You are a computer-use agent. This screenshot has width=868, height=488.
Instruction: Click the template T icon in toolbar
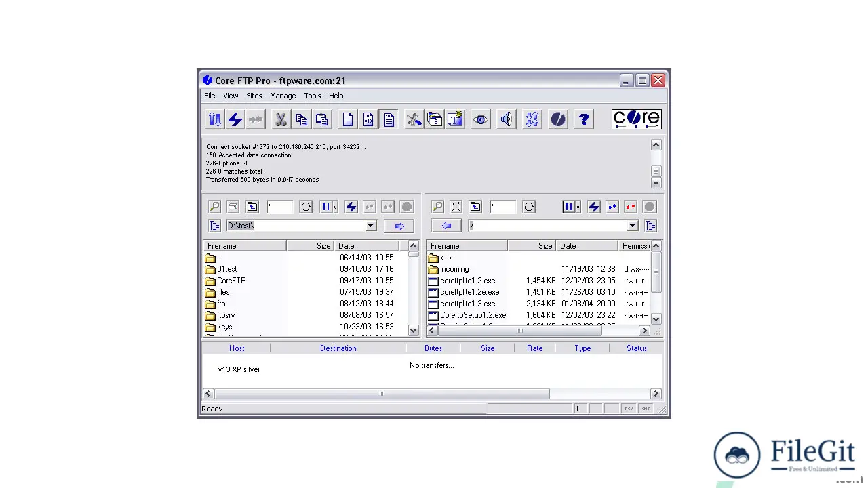point(455,120)
